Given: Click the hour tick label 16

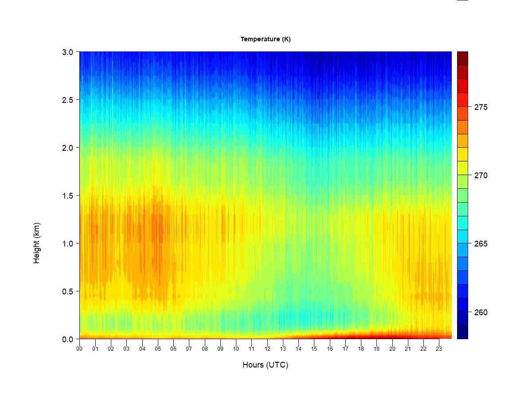Looking at the screenshot, I should 329,348.
